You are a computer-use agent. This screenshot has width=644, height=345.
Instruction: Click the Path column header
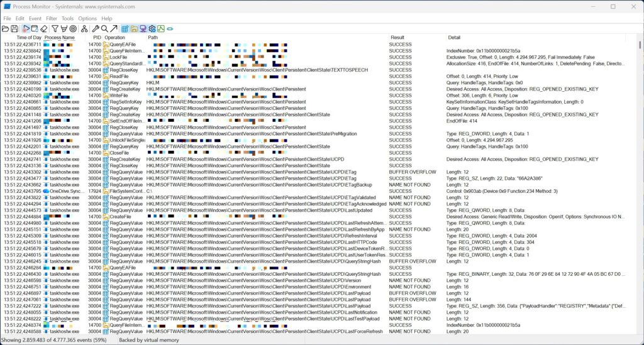[x=153, y=37]
